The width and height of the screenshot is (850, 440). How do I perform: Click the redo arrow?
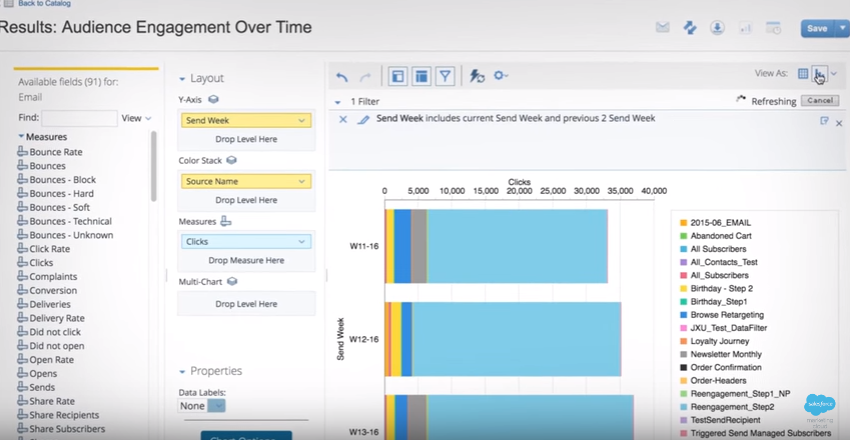[x=365, y=77]
